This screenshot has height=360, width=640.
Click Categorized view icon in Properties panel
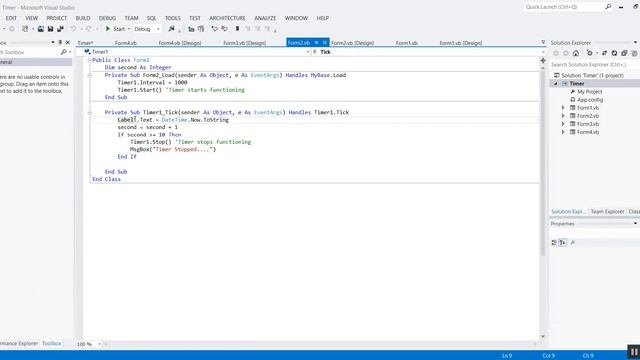[x=554, y=243]
